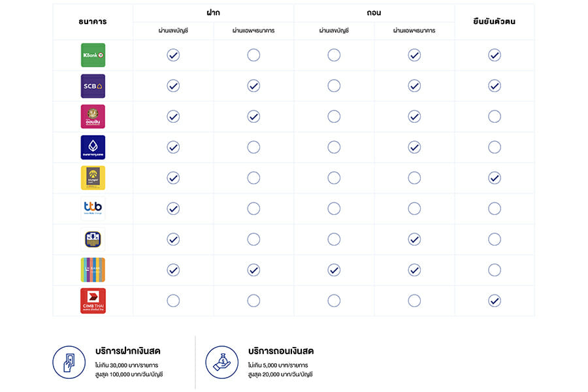Click the red CIMB Thai logo
This screenshot has height=392, width=588.
pos(93,301)
